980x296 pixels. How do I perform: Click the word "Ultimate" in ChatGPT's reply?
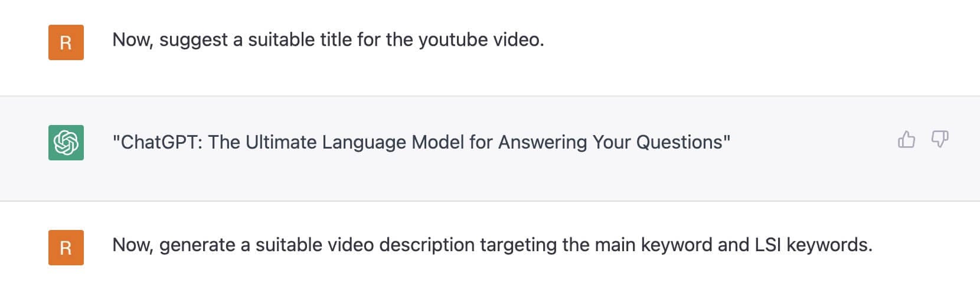(281, 142)
